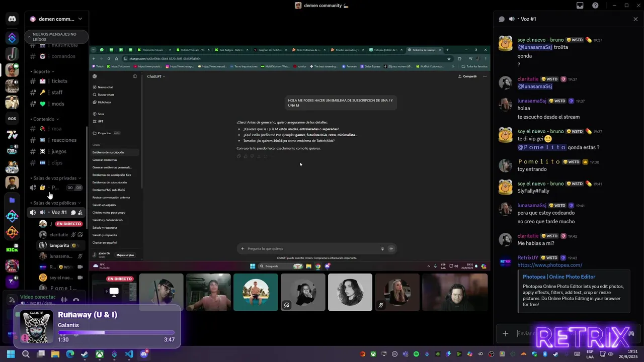Collapse the Soporte channel category
This screenshot has width=644, height=362.
(42, 71)
